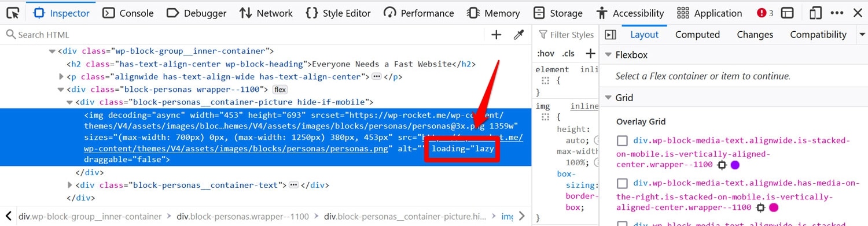Check the has-media-on-the-right grid overlay
Viewport: 868px width, 226px height.
pyautogui.click(x=623, y=183)
